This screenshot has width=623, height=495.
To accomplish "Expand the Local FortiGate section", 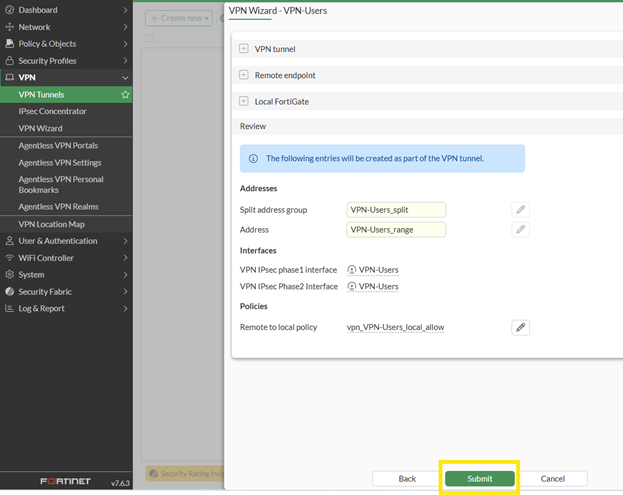I will pos(244,101).
